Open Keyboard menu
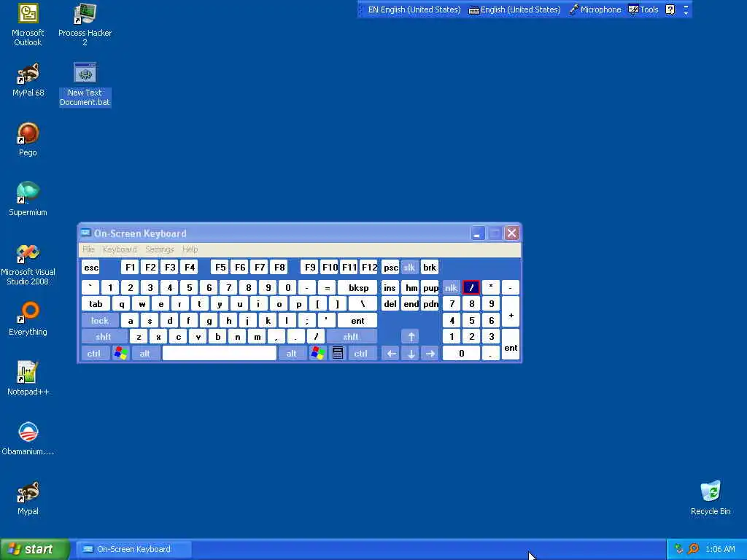This screenshot has height=560, width=747. (120, 249)
